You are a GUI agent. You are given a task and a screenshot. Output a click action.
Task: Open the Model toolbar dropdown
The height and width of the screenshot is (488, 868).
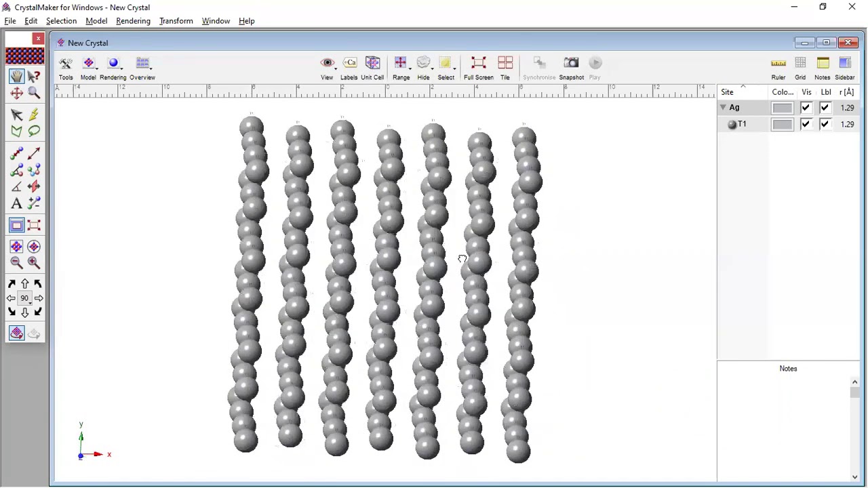(x=88, y=68)
